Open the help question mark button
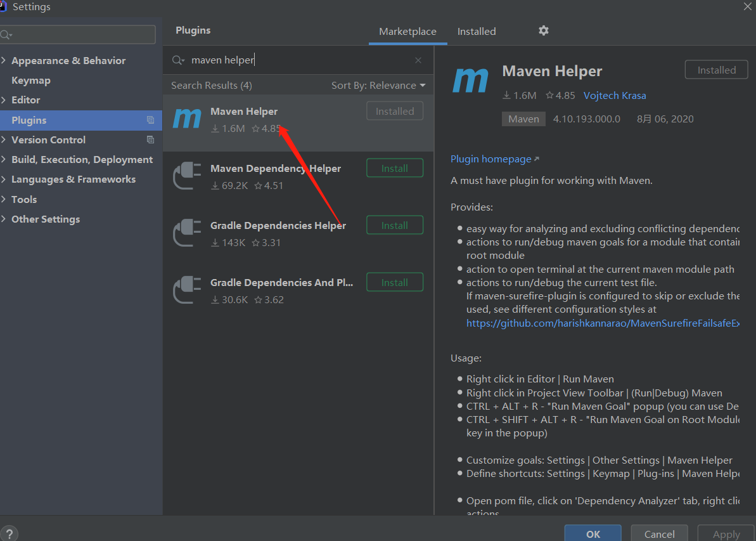This screenshot has width=756, height=541. point(9,534)
